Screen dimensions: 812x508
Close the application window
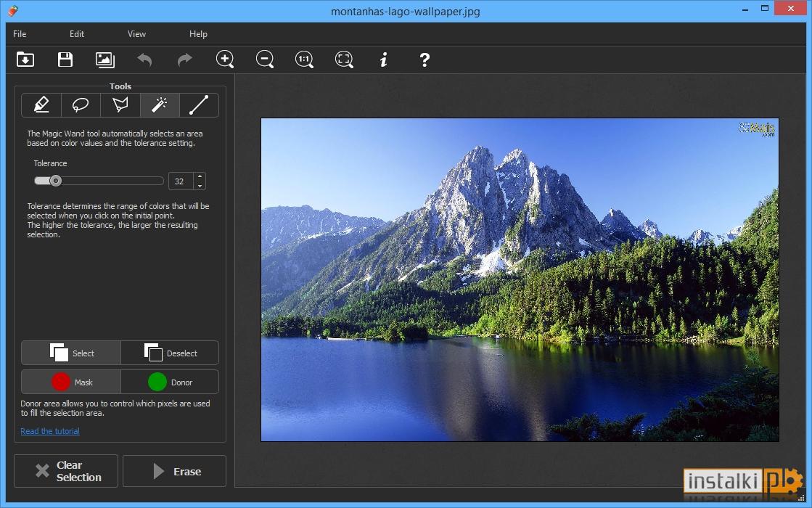point(791,8)
